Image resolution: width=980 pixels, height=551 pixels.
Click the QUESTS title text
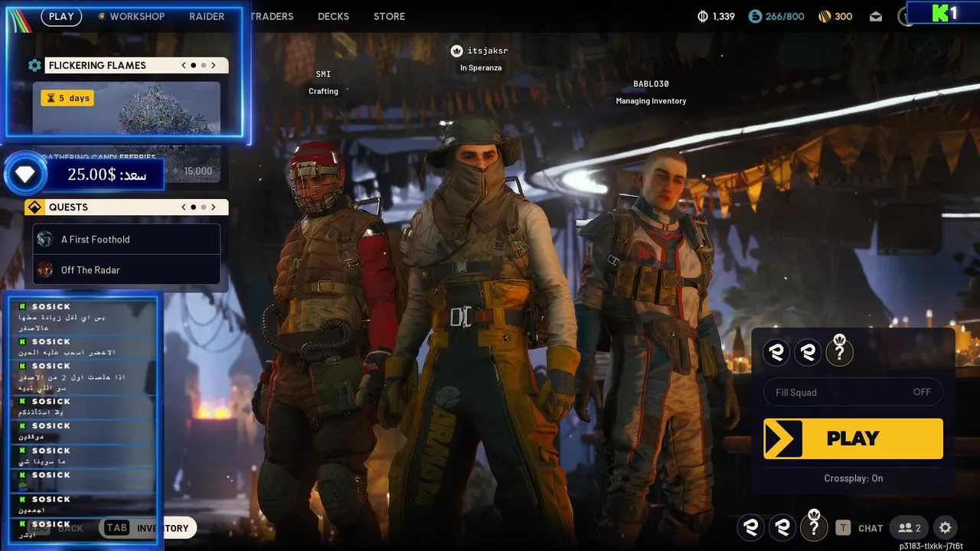(68, 207)
